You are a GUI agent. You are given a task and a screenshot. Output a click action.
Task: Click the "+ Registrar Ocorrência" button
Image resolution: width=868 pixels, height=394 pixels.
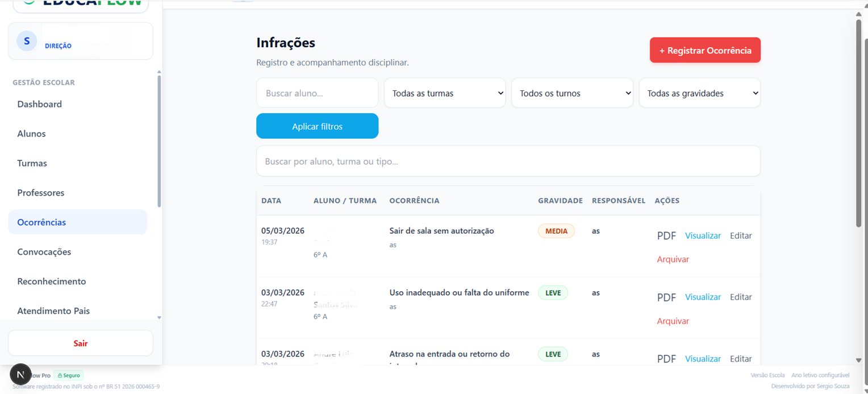click(x=705, y=50)
